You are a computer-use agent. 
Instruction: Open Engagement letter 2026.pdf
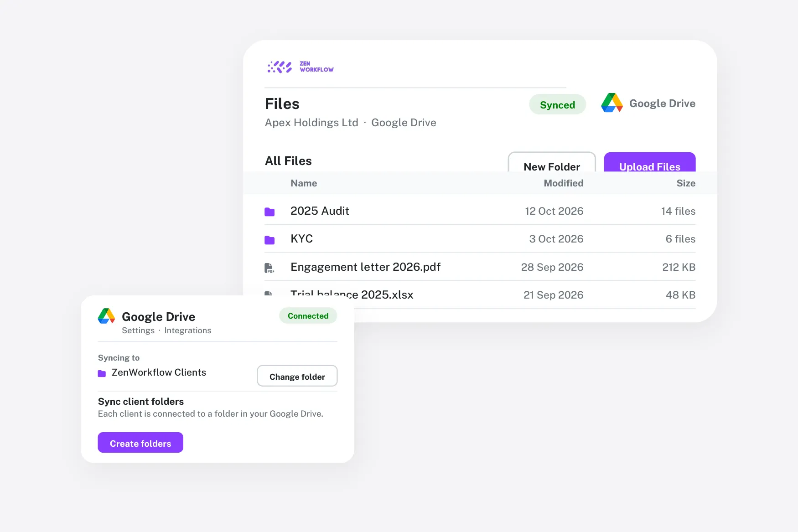[x=366, y=267]
